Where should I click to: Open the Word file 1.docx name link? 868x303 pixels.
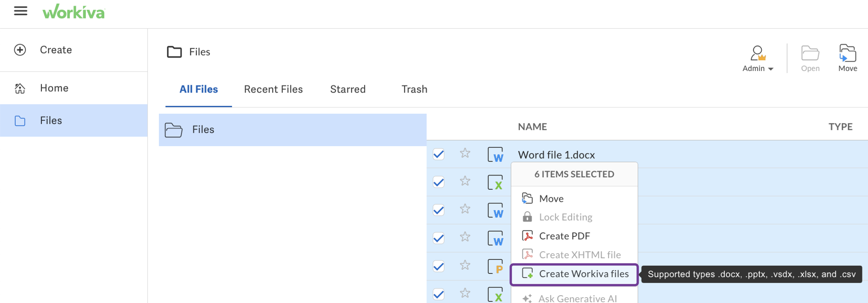pyautogui.click(x=556, y=155)
